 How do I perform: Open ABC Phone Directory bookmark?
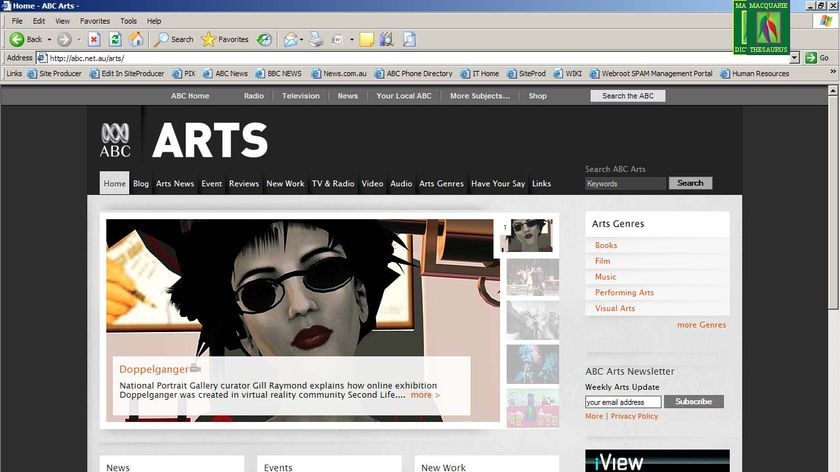(414, 73)
